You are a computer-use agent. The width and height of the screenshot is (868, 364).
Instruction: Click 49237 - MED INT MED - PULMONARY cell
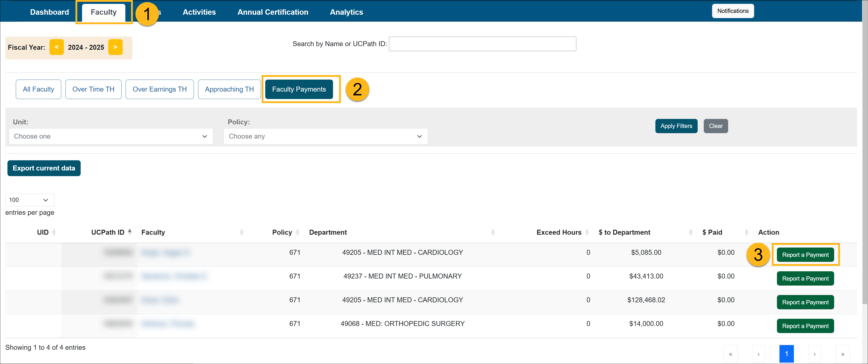coord(402,276)
